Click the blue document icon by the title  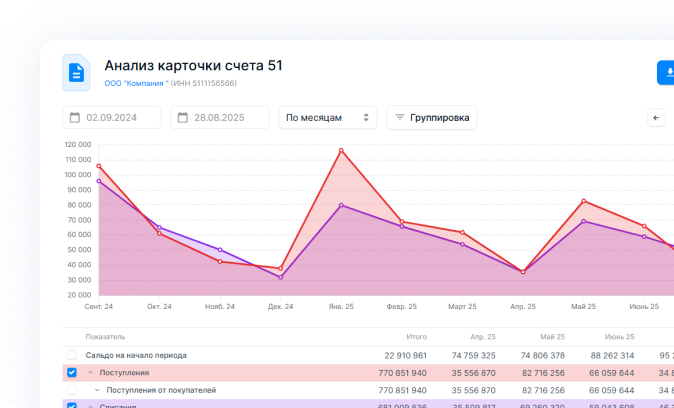[x=76, y=72]
